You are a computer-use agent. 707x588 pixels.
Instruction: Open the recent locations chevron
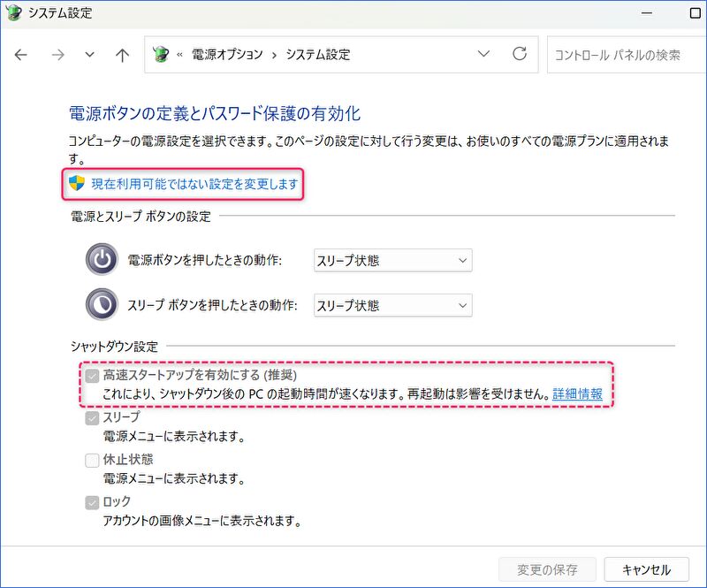coord(89,55)
